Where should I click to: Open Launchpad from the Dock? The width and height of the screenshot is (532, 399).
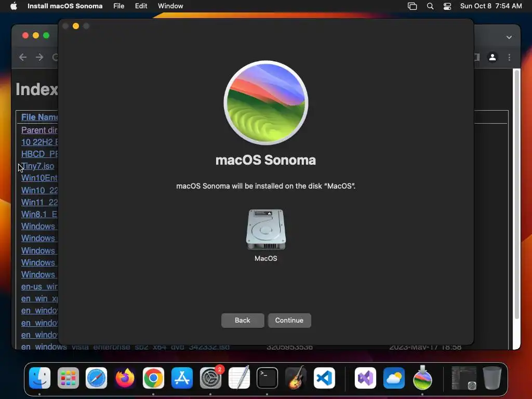[68, 378]
